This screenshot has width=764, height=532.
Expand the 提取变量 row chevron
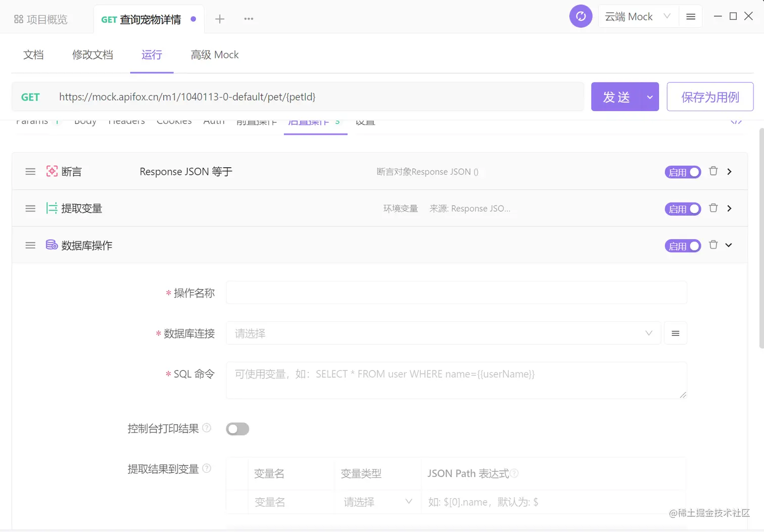coord(729,209)
